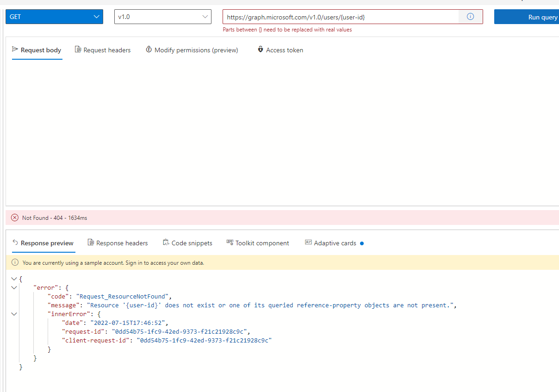This screenshot has width=559, height=392.
Task: Click the sample account info icon
Action: (x=15, y=262)
